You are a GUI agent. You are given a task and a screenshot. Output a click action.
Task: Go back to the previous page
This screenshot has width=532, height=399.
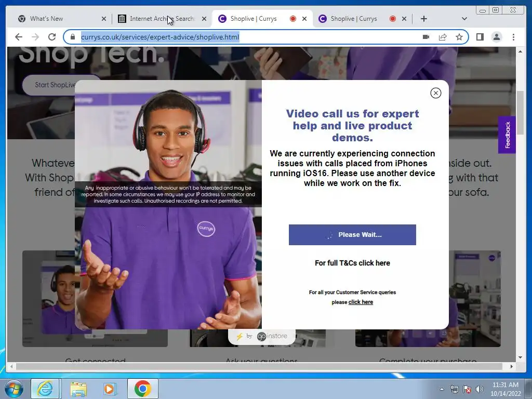coord(19,37)
